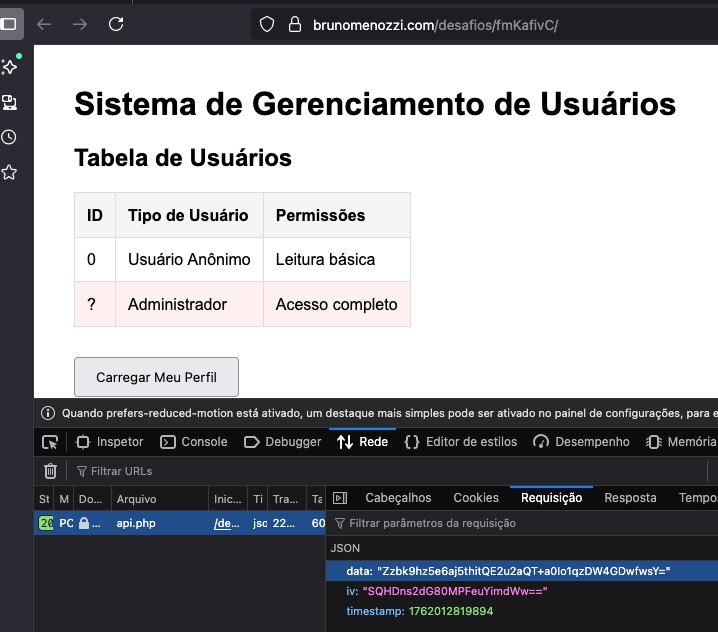Clear network requests with trash icon
718x632 pixels.
click(x=50, y=471)
